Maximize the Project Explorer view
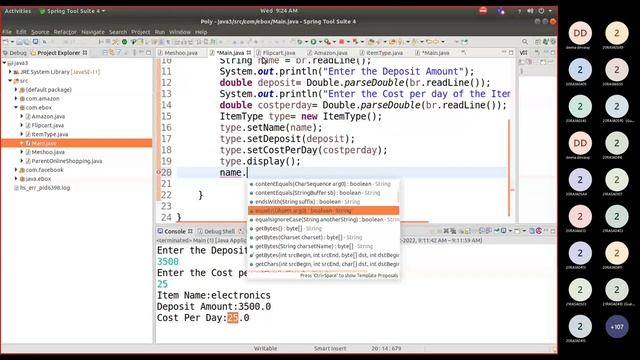The image size is (640, 360). pos(148,53)
